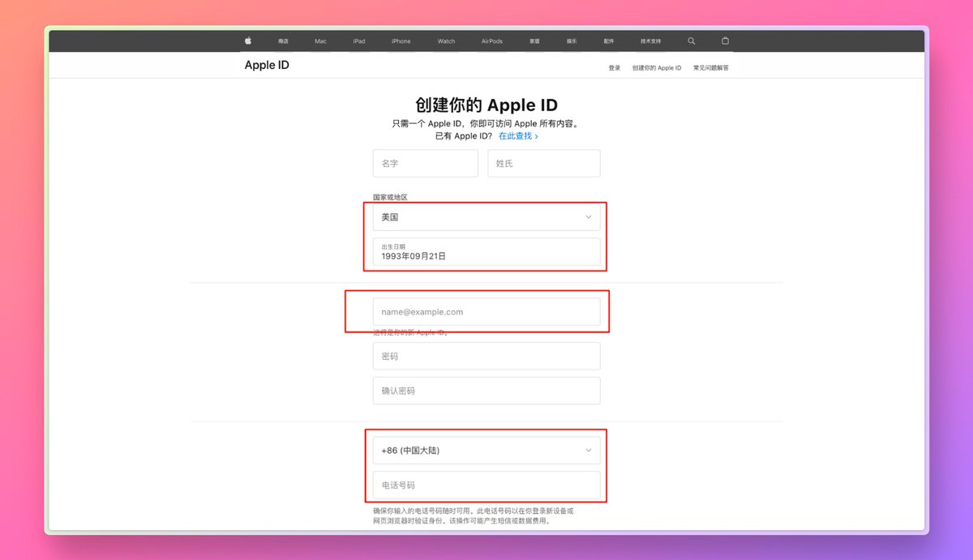Screen dimensions: 973x560
Task: Open the 家居 nav item
Action: (534, 41)
